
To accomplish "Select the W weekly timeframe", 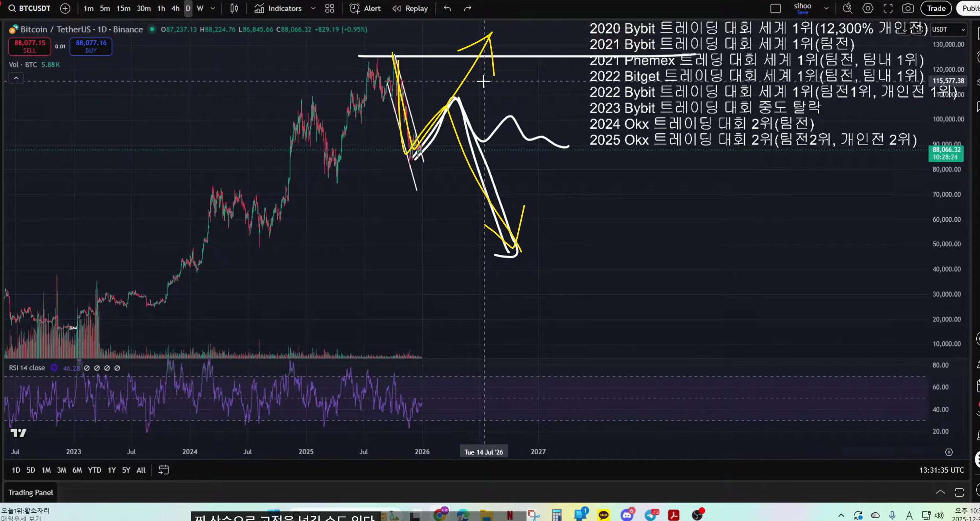I will [200, 8].
